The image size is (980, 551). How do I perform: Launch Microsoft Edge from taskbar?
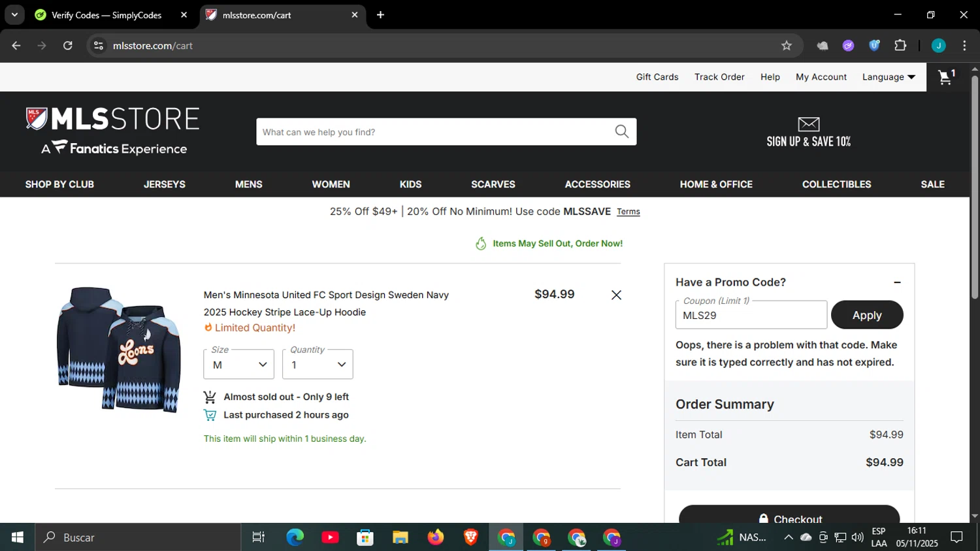(x=295, y=537)
